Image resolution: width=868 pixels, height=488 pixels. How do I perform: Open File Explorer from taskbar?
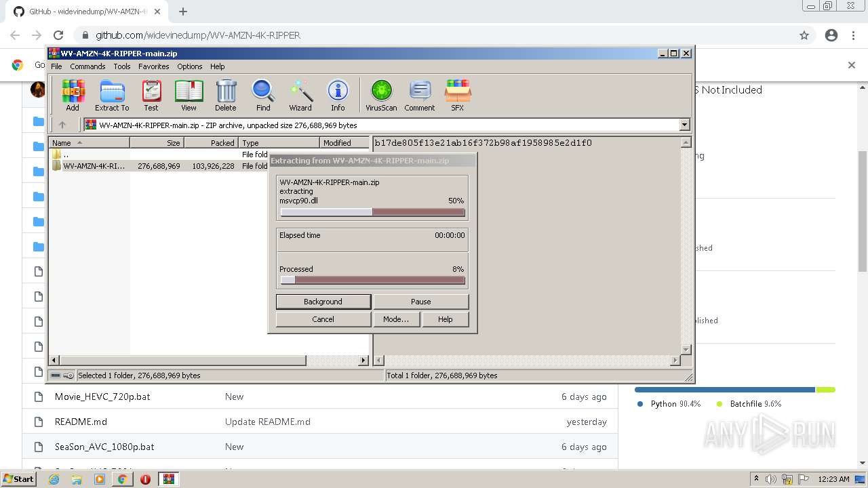(77, 479)
